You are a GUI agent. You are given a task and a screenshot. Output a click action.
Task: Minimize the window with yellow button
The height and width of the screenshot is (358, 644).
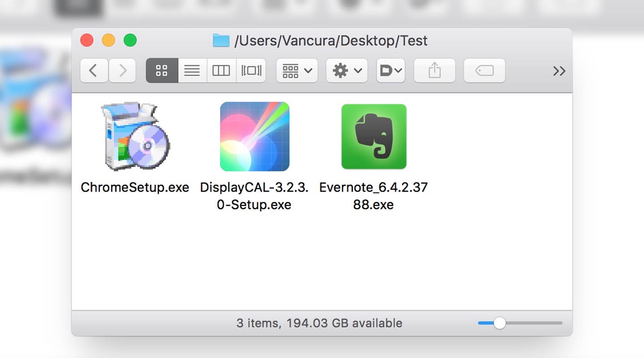109,40
